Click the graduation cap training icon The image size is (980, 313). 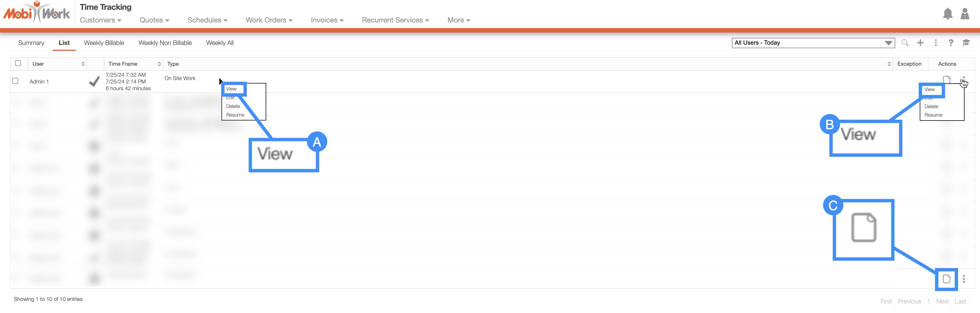pyautogui.click(x=966, y=43)
